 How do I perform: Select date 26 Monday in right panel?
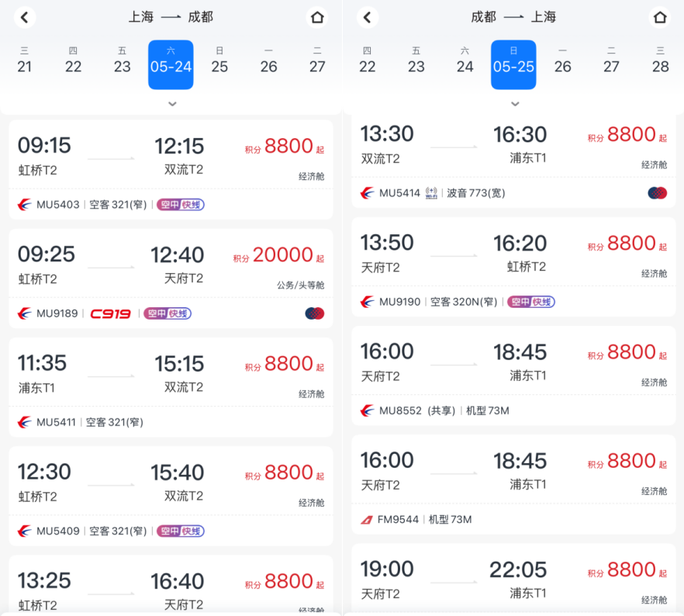coord(563,61)
